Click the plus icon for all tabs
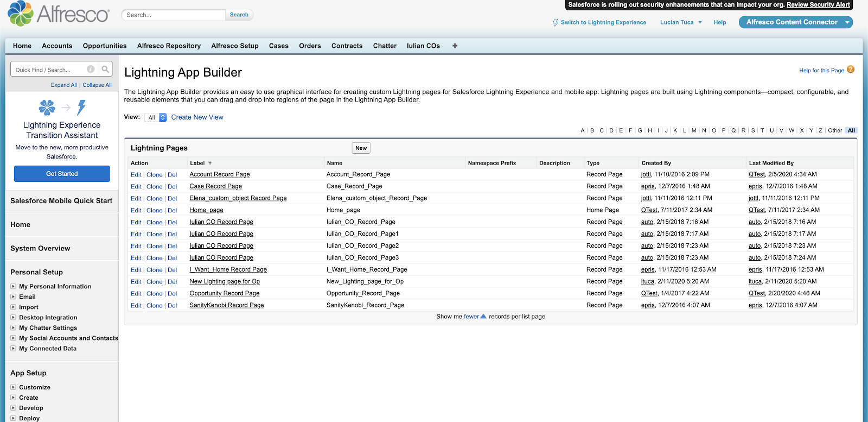The image size is (868, 422). click(455, 46)
